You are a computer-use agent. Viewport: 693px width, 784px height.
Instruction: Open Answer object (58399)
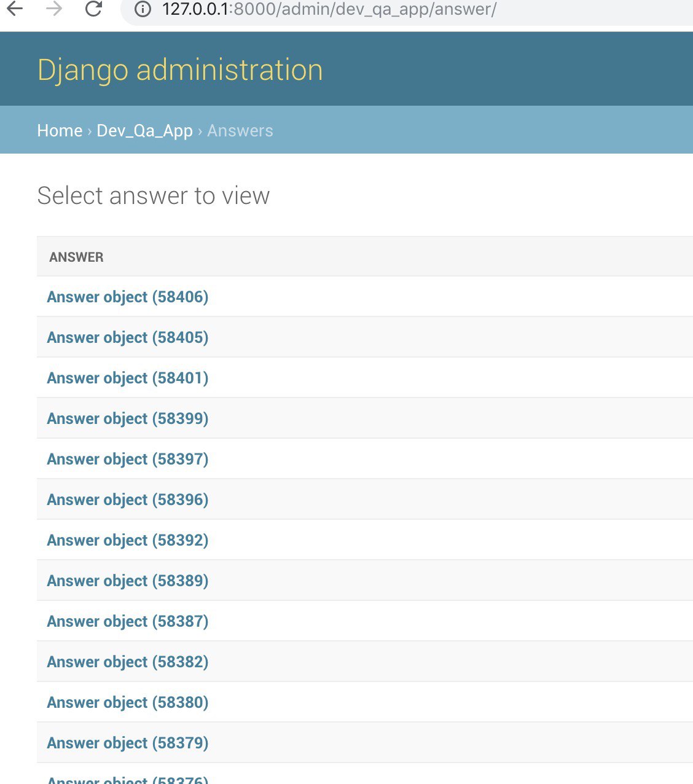click(x=128, y=419)
